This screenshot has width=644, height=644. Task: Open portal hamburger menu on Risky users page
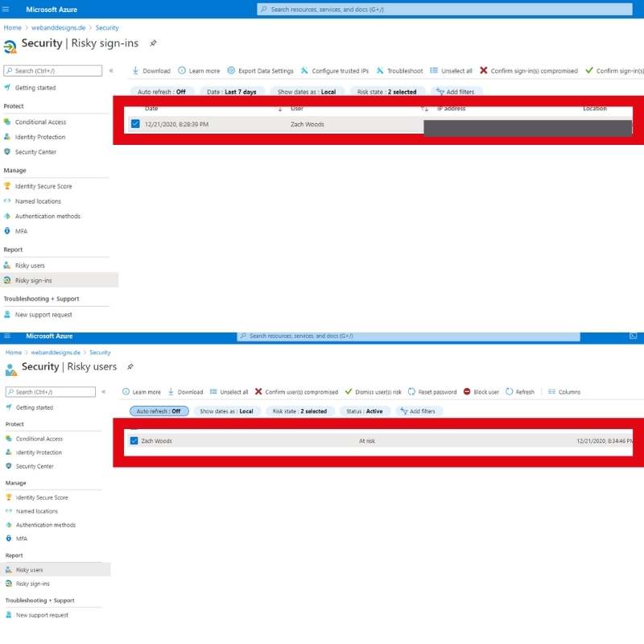pyautogui.click(x=6, y=336)
